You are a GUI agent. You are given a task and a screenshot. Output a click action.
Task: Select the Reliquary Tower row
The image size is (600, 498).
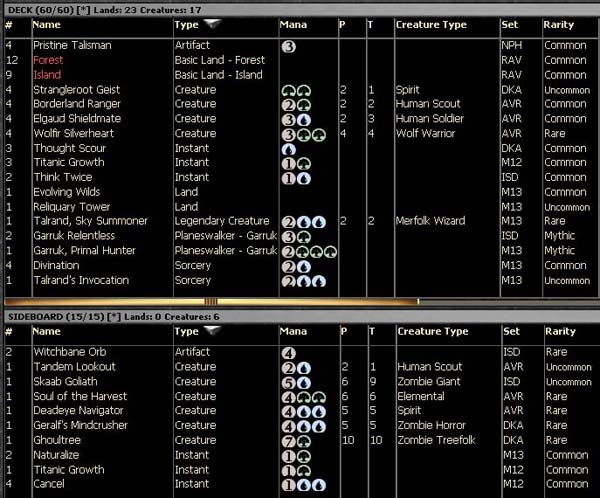pos(300,207)
